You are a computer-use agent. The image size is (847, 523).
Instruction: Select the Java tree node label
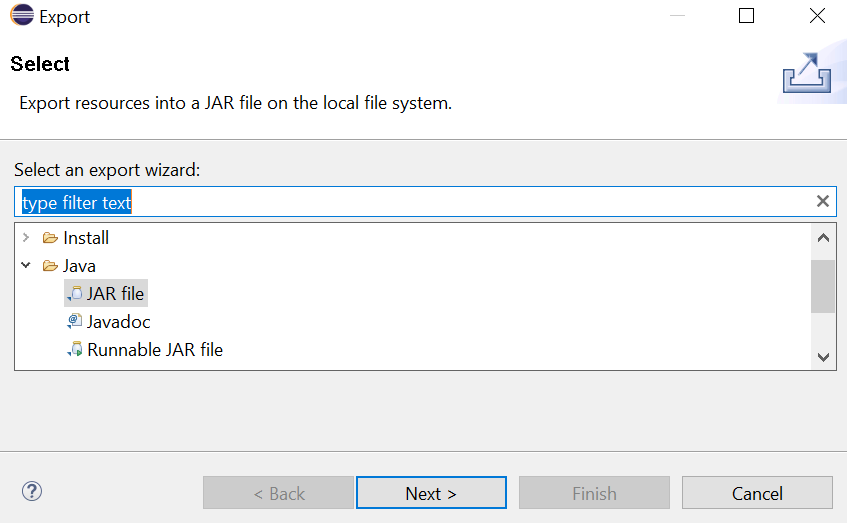(79, 266)
